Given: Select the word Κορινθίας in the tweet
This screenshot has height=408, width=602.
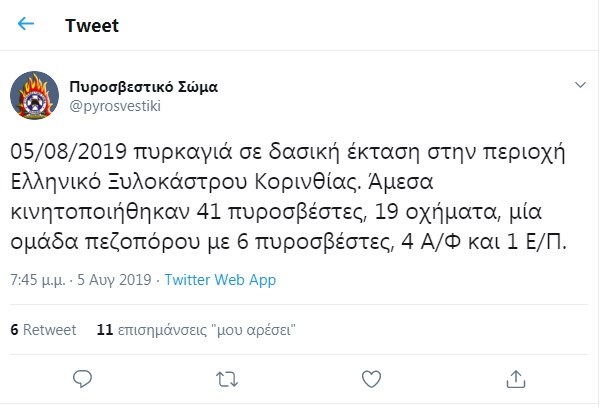Looking at the screenshot, I should (308, 182).
